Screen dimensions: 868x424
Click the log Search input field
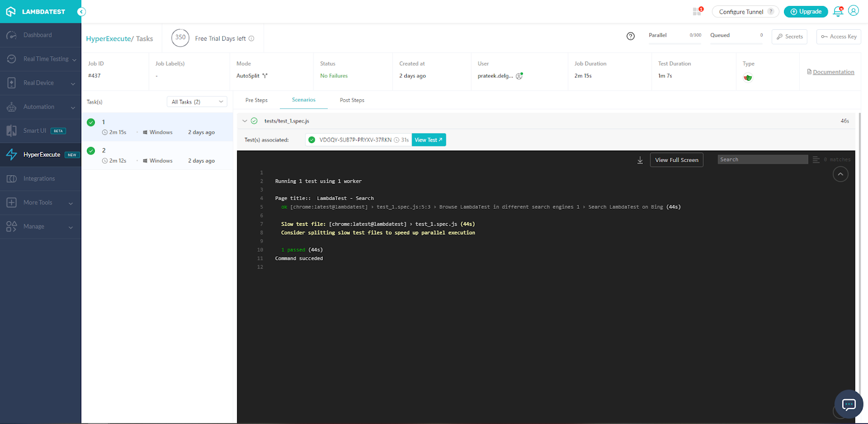[x=762, y=159]
